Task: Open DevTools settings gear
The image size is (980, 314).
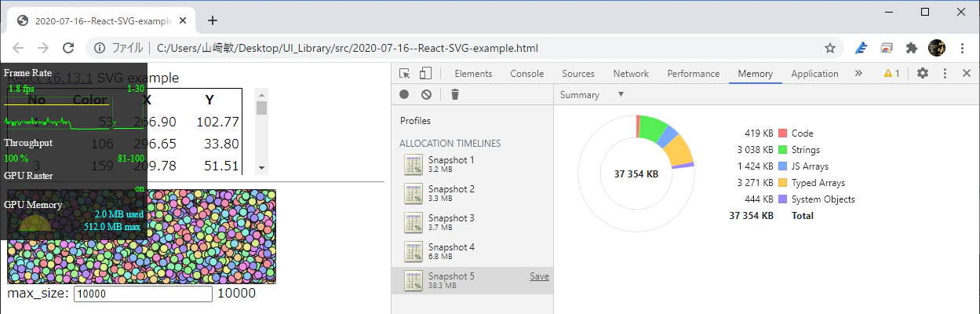Action: click(x=923, y=74)
